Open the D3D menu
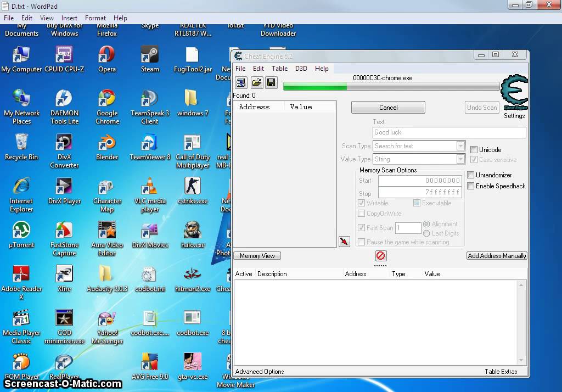Screen dimensions: 562x392 point(301,69)
